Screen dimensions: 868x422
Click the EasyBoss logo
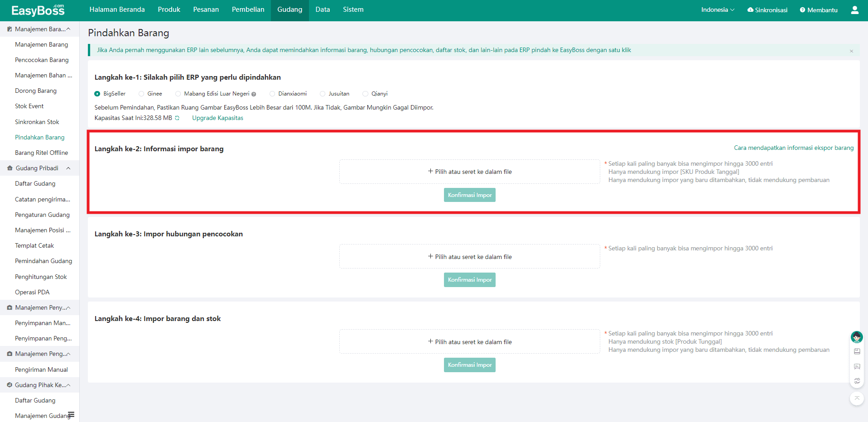click(38, 10)
